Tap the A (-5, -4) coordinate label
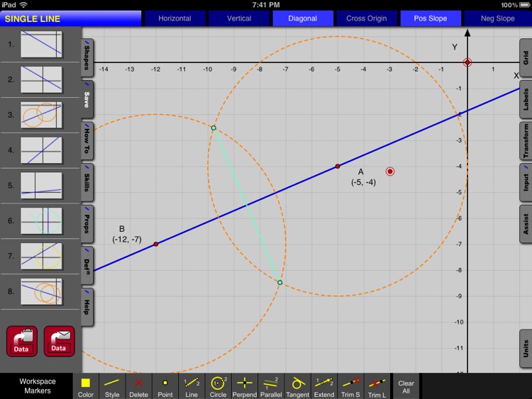Image resolution: width=532 pixels, height=399 pixels. 363,177
